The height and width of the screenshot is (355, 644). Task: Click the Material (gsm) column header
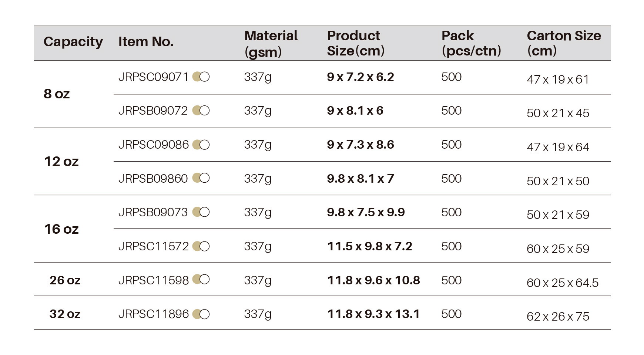click(x=271, y=44)
